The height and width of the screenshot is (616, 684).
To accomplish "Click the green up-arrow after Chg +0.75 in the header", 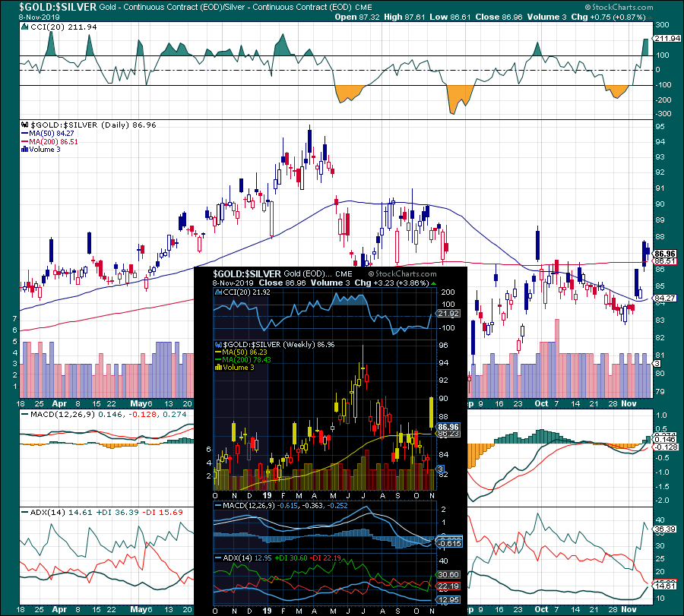I will pos(650,17).
